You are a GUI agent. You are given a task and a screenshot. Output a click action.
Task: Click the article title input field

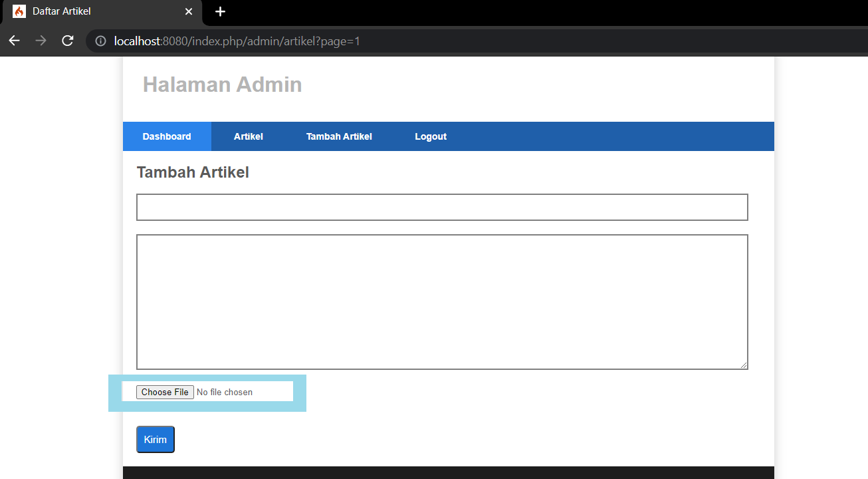pos(442,207)
